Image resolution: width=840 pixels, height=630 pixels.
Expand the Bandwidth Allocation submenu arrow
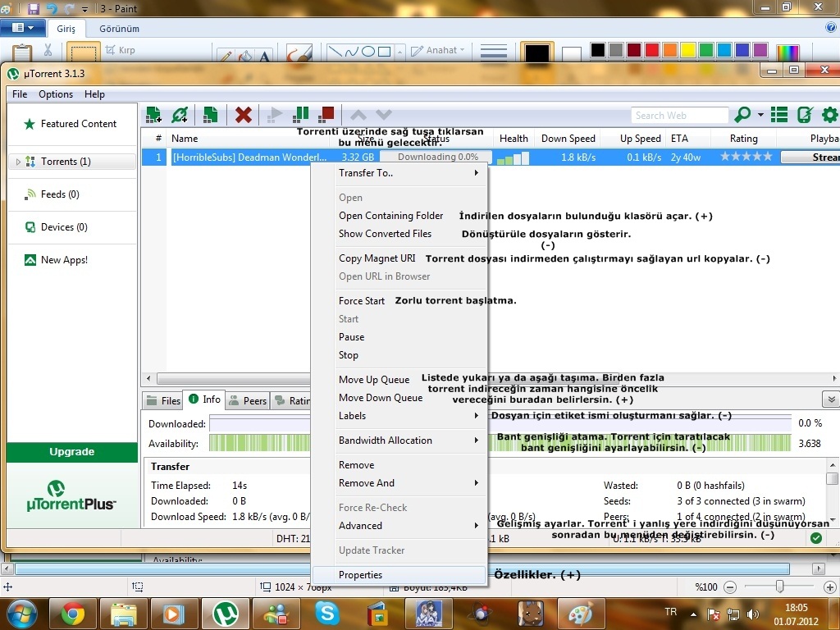(477, 441)
